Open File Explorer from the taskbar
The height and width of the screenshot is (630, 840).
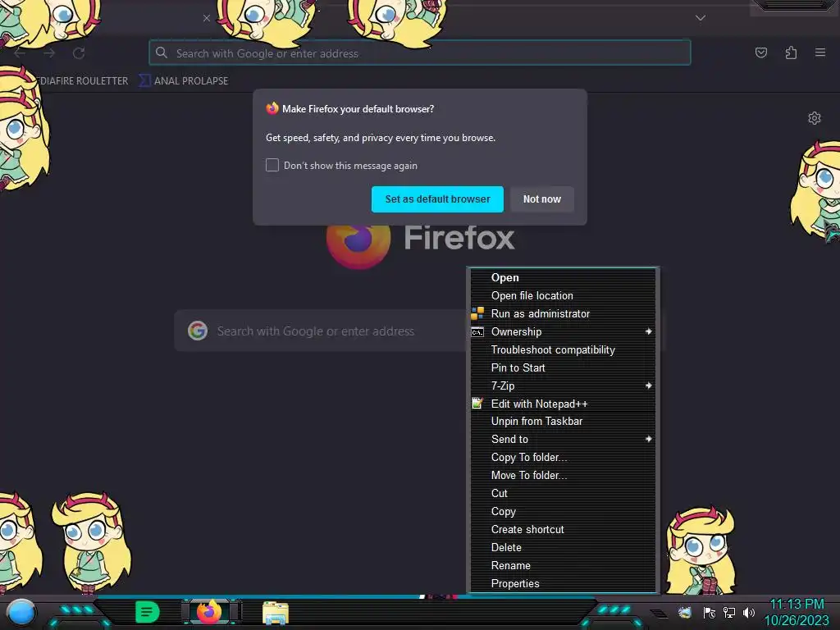click(x=276, y=613)
